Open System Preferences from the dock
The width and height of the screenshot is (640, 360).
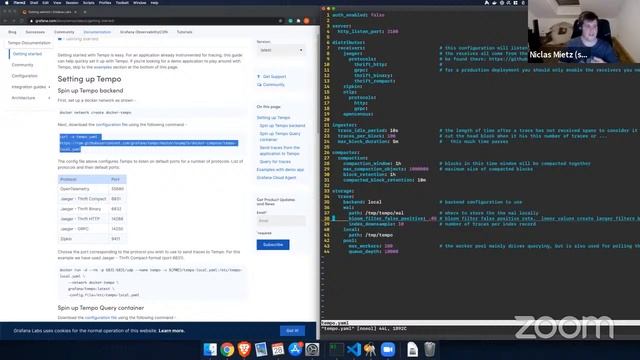point(312,350)
